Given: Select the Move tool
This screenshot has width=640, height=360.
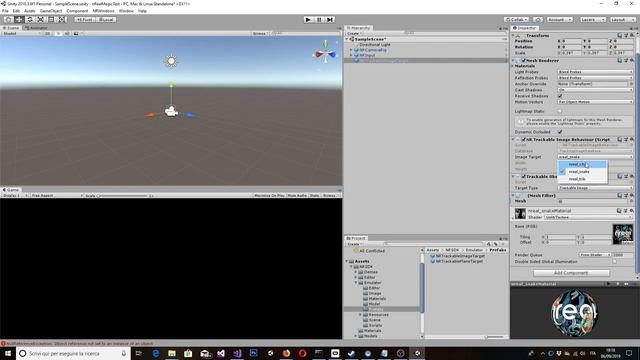Looking at the screenshot, I should (x=19, y=19).
